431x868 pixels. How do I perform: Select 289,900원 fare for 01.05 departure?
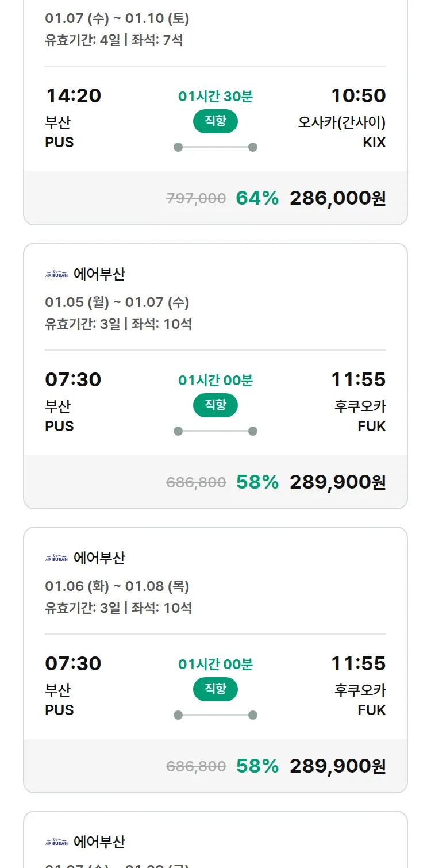[337, 482]
